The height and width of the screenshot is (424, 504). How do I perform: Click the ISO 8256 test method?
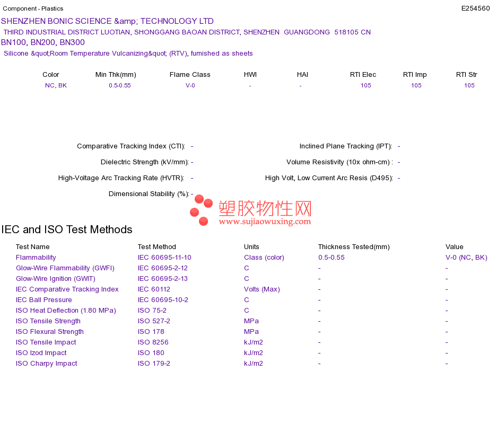click(x=153, y=342)
